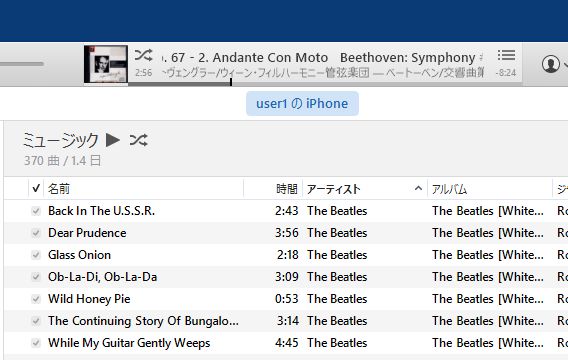Click the 2:43 duration cell
This screenshot has height=360, width=568.
pos(287,211)
